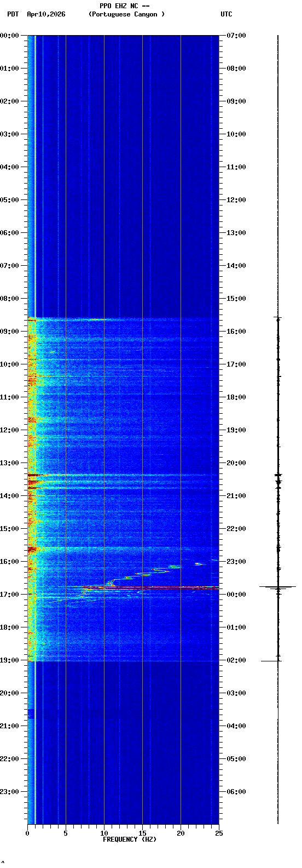This screenshot has height=868, width=302.
Task: Click '13:00' on the PDT time axis
Action: [9, 463]
